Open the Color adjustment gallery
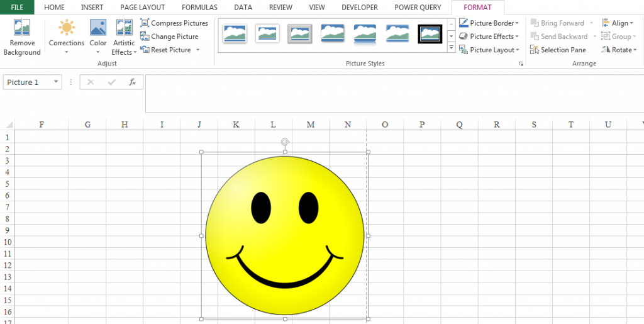This screenshot has height=324, width=644. tap(97, 37)
